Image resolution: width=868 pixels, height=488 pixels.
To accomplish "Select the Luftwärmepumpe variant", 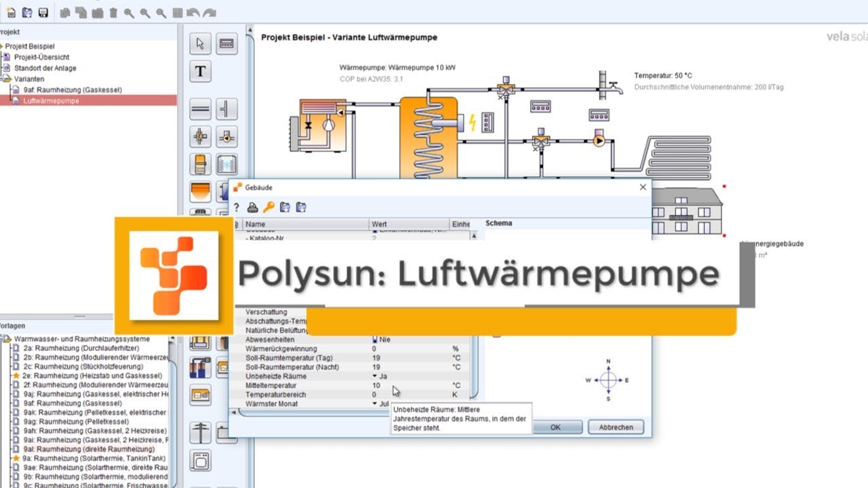I will 51,100.
